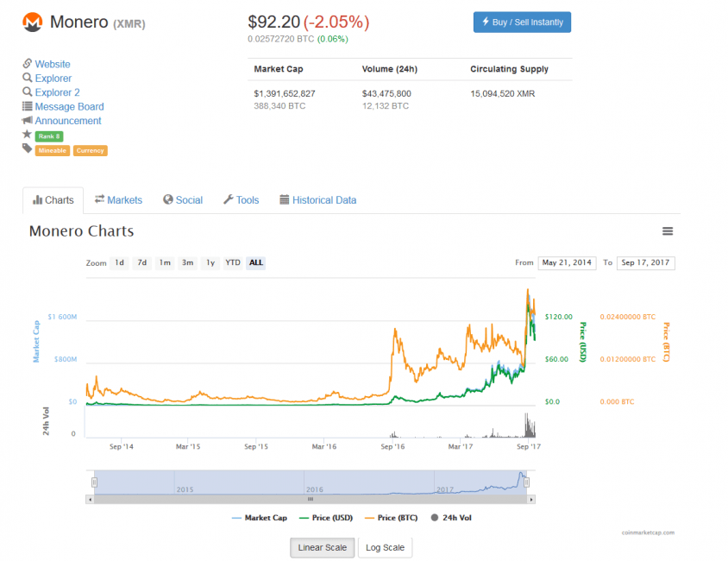Open the Historical Data tab
The image size is (728, 561).
318,200
